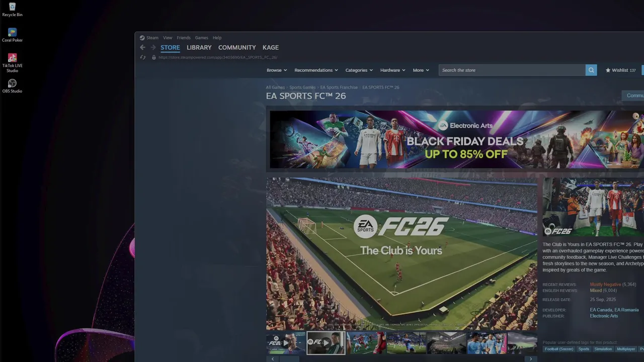Image resolution: width=644 pixels, height=362 pixels.
Task: Click the store page URL text
Action: [218, 57]
